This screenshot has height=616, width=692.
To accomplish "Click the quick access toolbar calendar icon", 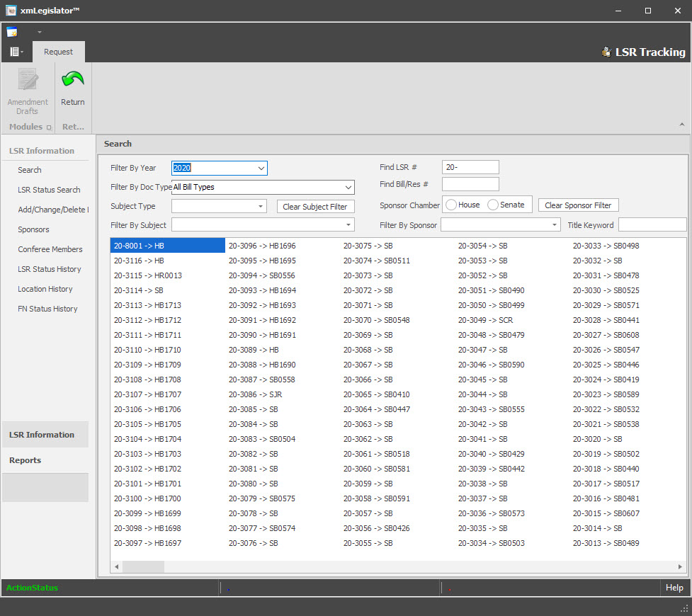I will click(12, 32).
